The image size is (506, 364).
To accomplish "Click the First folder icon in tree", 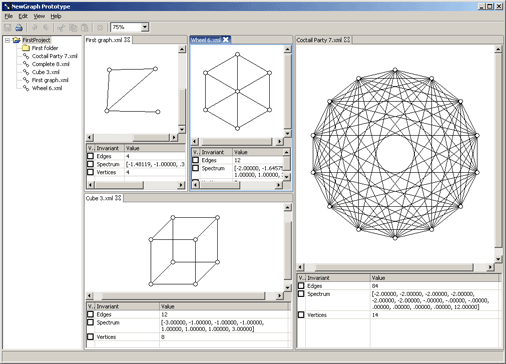I will pyautogui.click(x=26, y=48).
